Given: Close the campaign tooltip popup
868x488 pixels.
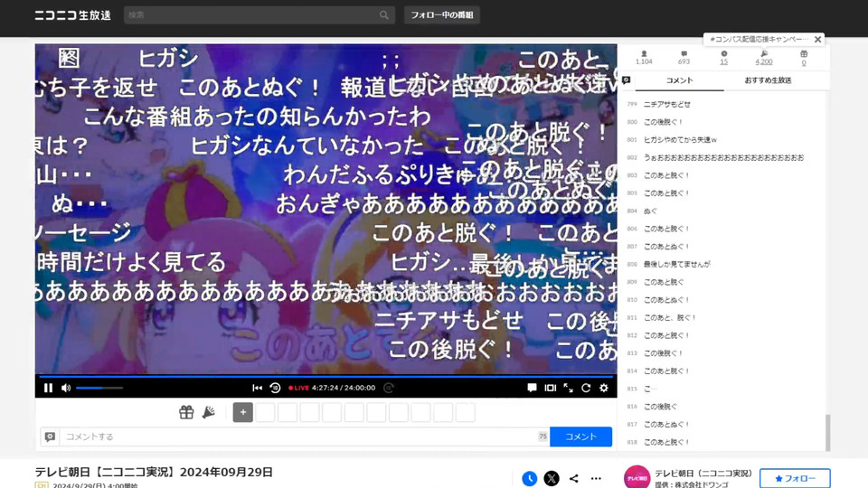Looking at the screenshot, I should [x=817, y=39].
